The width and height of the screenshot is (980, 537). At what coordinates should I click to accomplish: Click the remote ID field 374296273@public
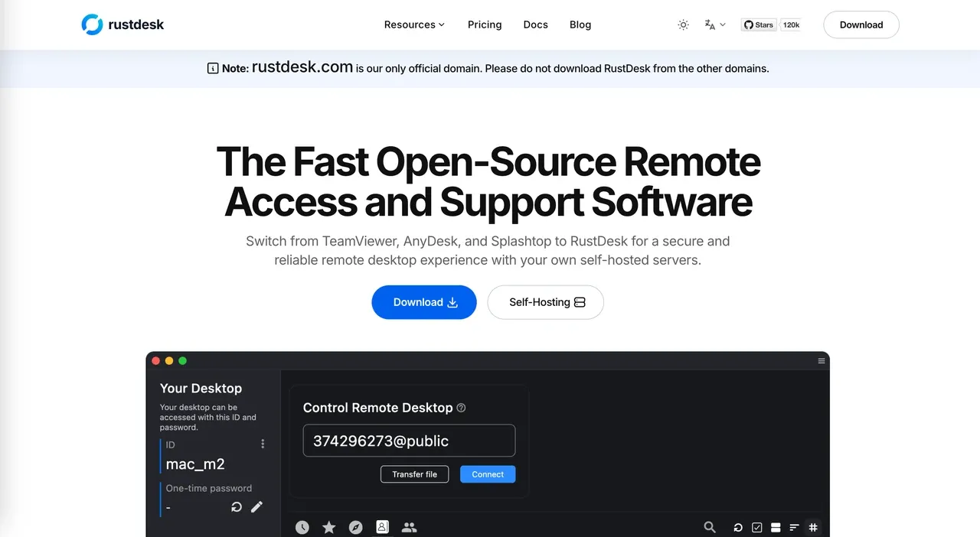point(410,441)
